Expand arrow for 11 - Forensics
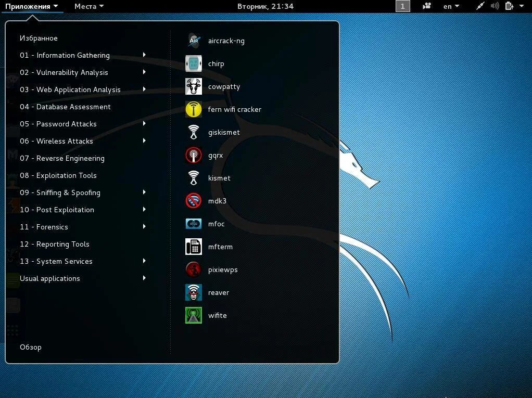 click(144, 226)
